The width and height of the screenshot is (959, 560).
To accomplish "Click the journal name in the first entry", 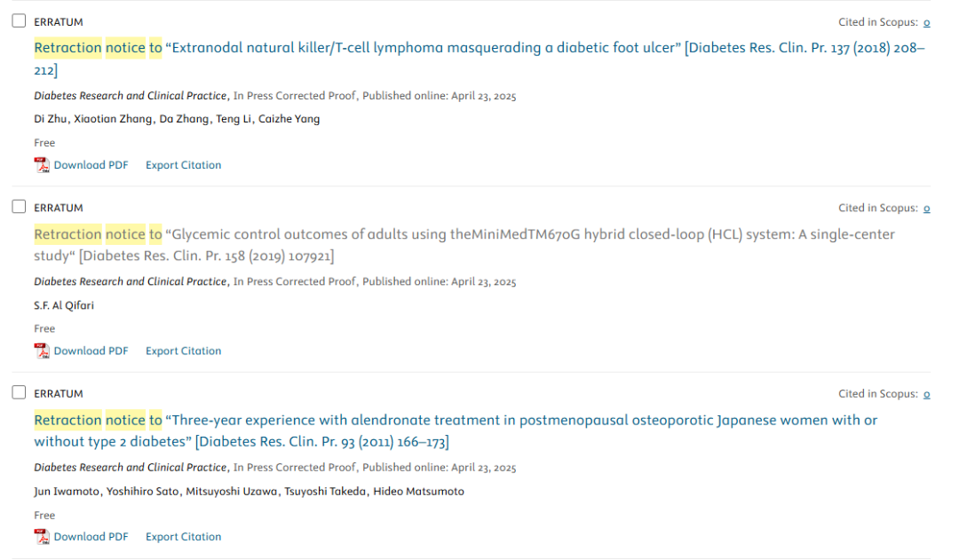I will coord(131,96).
